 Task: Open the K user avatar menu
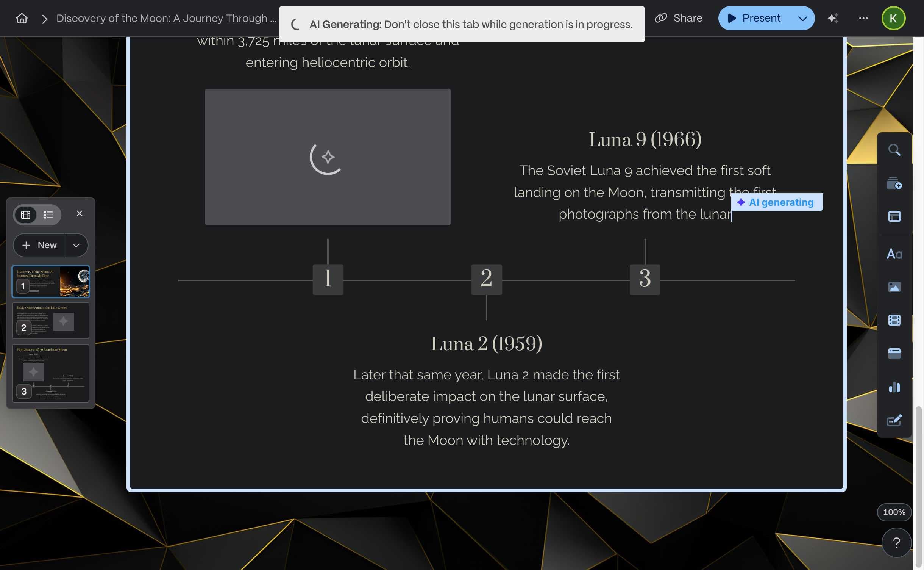(x=893, y=18)
